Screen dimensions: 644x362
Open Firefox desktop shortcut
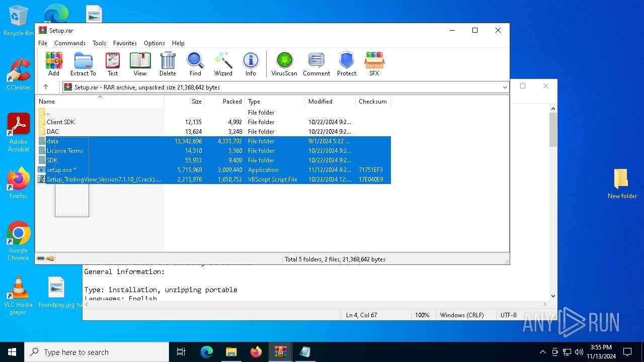tap(19, 183)
